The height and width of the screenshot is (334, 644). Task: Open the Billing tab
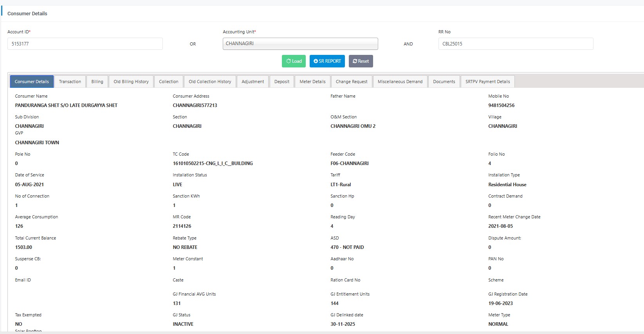click(x=97, y=82)
